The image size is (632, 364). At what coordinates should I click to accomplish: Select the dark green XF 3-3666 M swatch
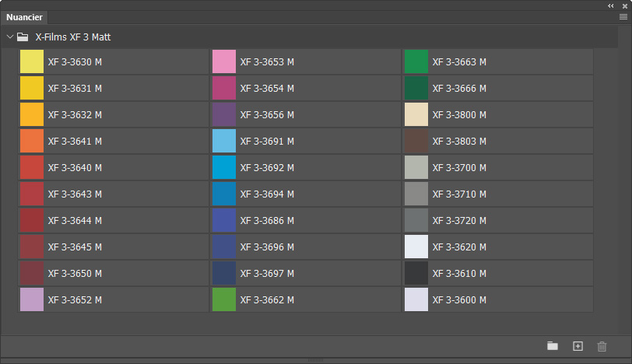pyautogui.click(x=416, y=88)
